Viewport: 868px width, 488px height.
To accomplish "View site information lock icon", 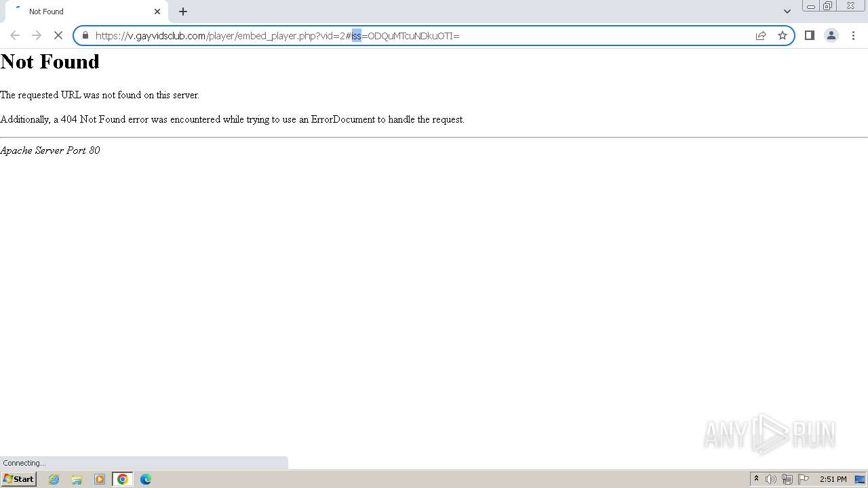I will [85, 35].
